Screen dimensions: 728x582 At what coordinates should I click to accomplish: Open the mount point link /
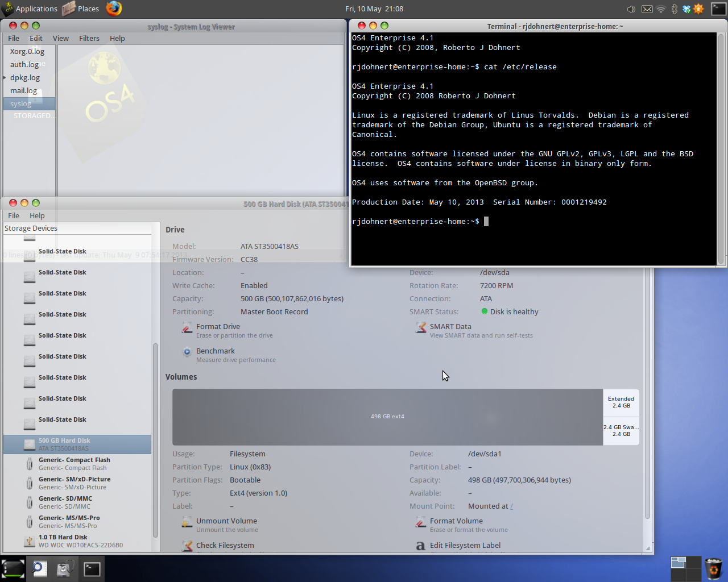coord(512,506)
